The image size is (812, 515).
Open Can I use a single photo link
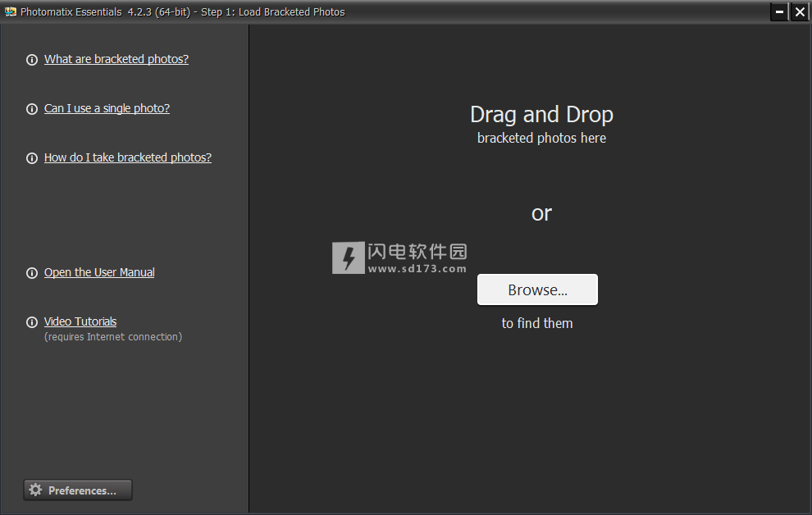click(x=107, y=108)
